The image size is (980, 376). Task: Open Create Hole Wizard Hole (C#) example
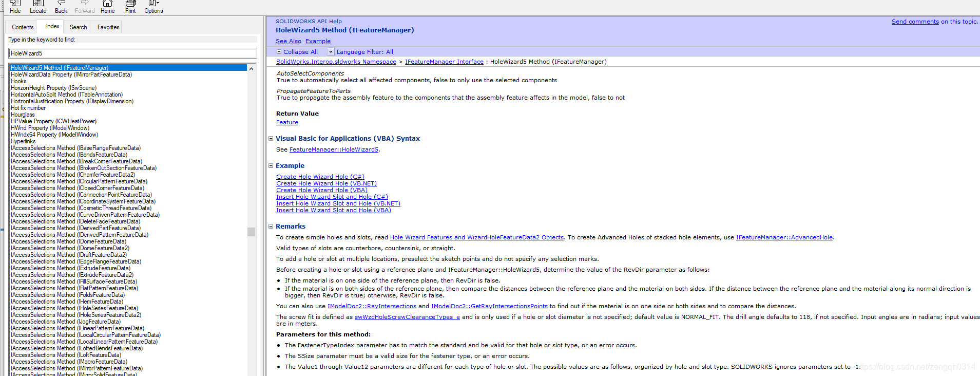click(320, 177)
